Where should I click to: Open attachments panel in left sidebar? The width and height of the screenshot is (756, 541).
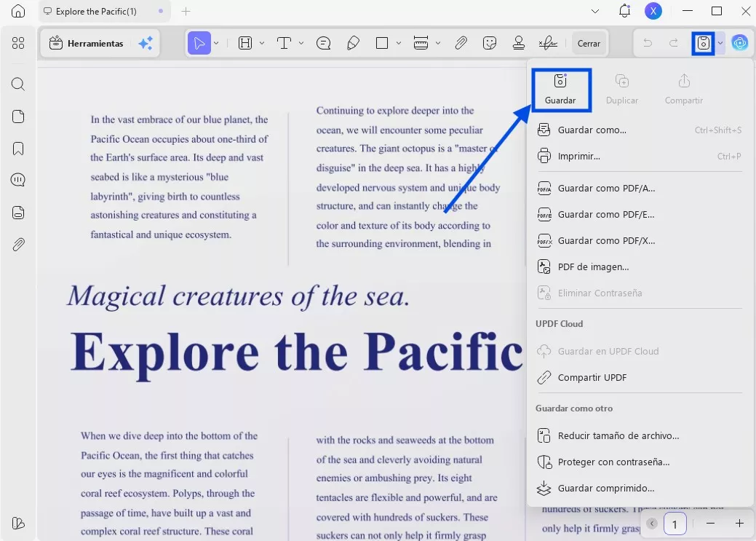(18, 245)
